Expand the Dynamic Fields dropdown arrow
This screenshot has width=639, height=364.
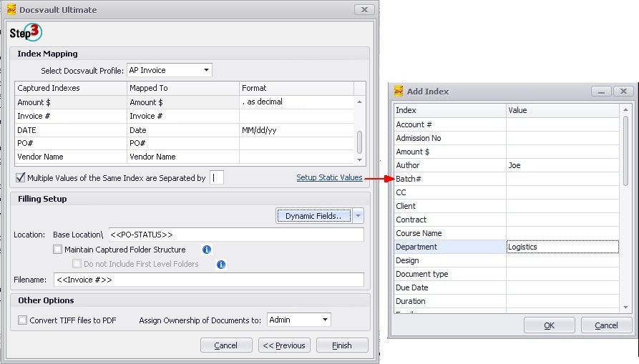pos(358,216)
